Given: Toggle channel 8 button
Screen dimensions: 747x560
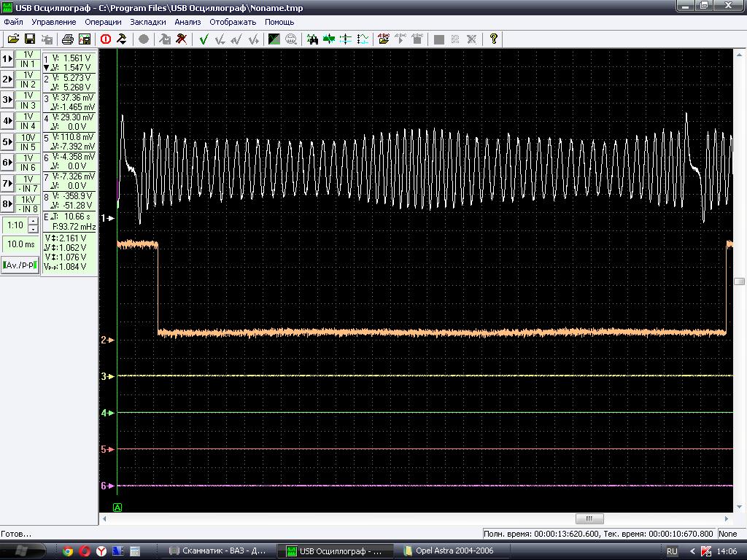Looking at the screenshot, I should point(7,204).
